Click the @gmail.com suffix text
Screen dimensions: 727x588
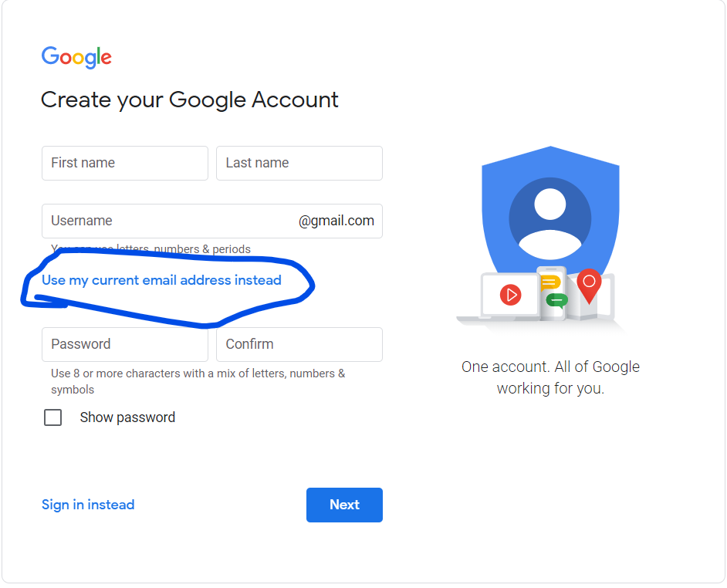[x=336, y=221]
